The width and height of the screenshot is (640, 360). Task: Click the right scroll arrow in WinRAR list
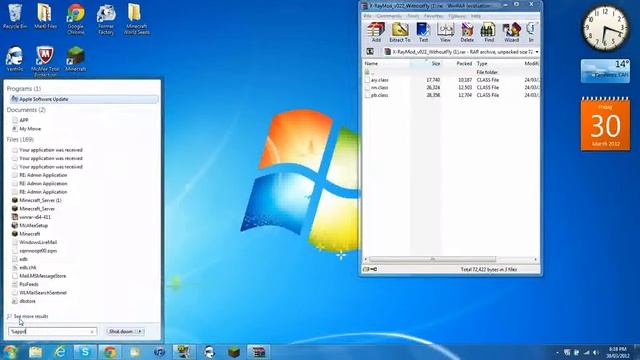(x=536, y=259)
